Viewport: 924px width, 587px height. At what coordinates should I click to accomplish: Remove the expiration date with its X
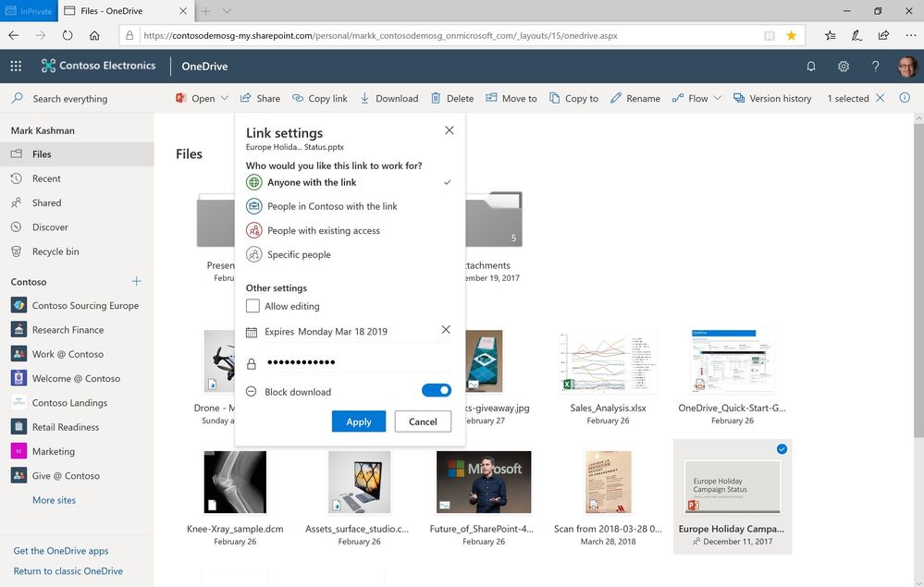tap(446, 330)
